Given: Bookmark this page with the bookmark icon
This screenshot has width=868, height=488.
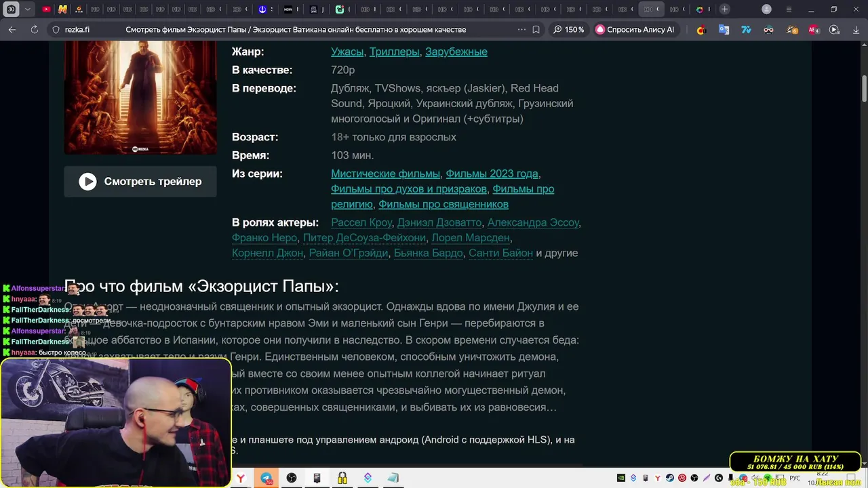Looking at the screenshot, I should tap(536, 30).
